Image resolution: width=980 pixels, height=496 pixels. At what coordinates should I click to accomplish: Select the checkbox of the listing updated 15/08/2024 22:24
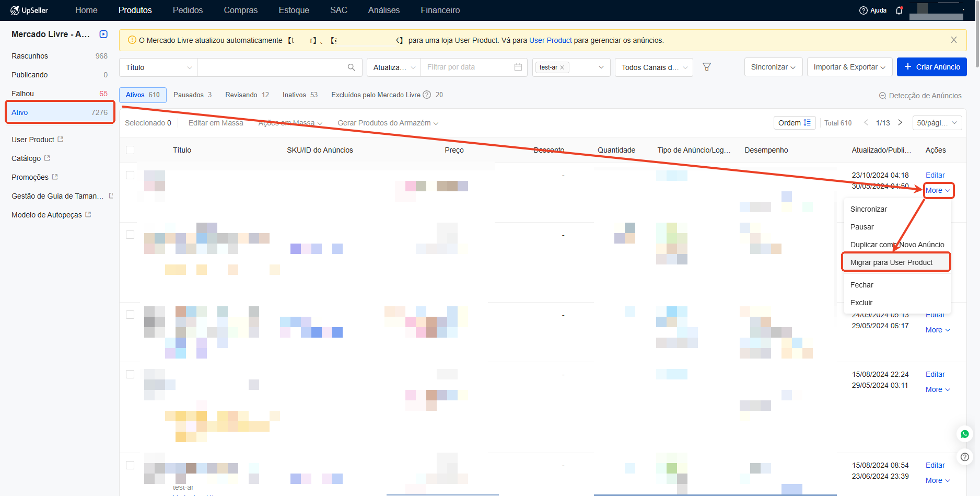(x=130, y=374)
